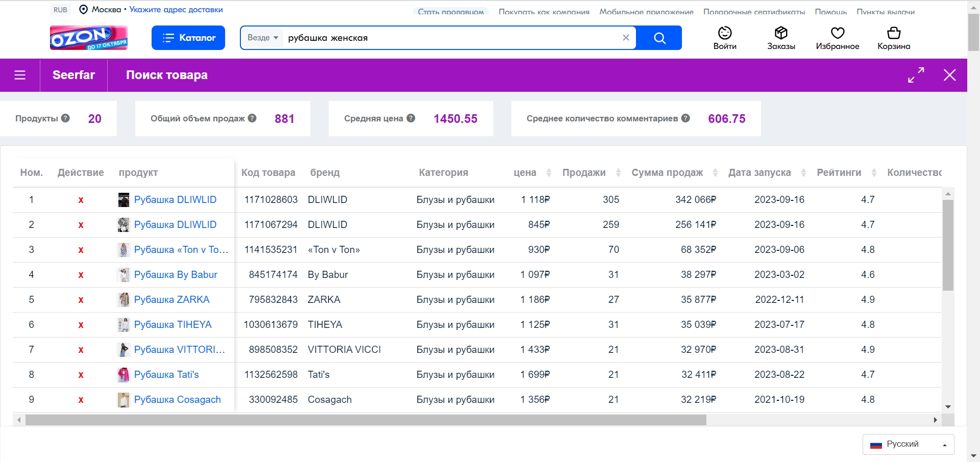Click Категория column header
This screenshot has height=462, width=980.
click(443, 172)
